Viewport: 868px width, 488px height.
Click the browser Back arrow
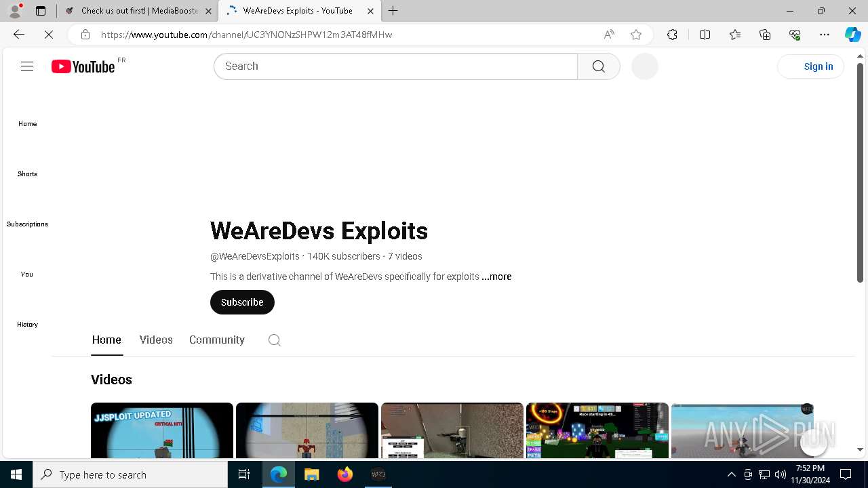19,35
